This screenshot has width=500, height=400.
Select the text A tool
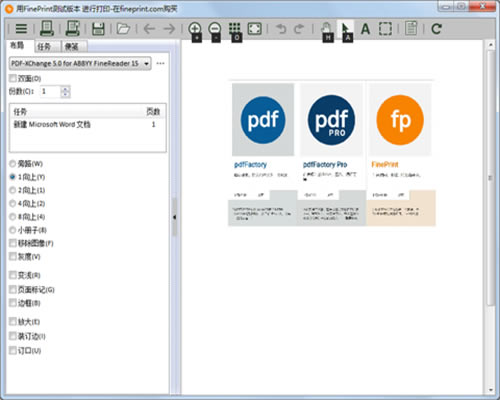[x=365, y=29]
